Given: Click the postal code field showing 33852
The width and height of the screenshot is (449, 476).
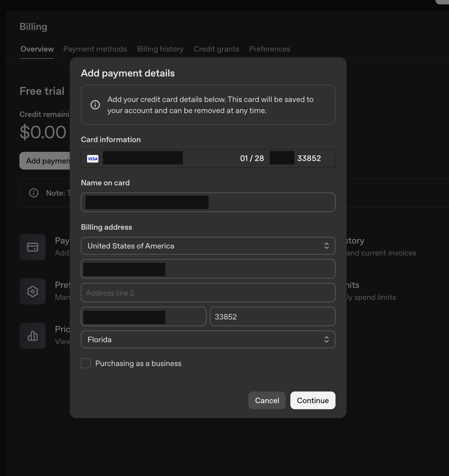Looking at the screenshot, I should coord(272,317).
